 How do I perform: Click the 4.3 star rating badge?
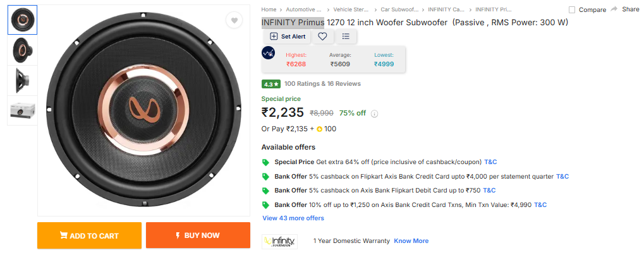pos(270,84)
